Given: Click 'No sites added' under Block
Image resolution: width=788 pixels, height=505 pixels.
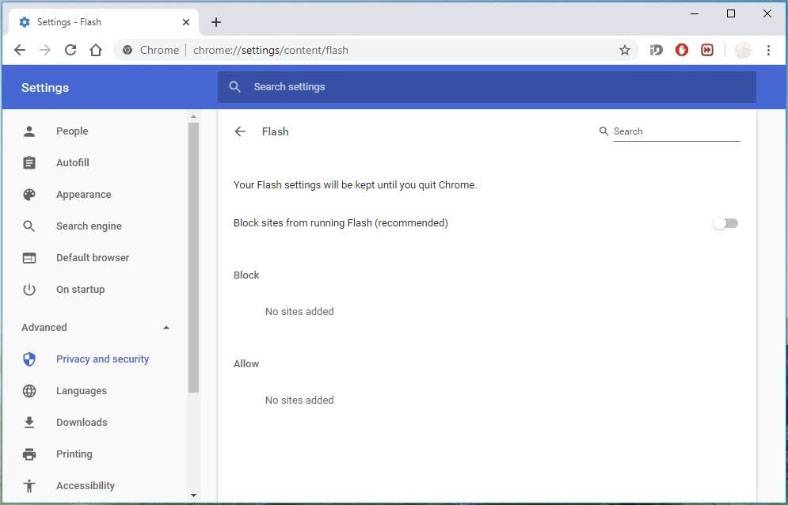Looking at the screenshot, I should click(299, 312).
